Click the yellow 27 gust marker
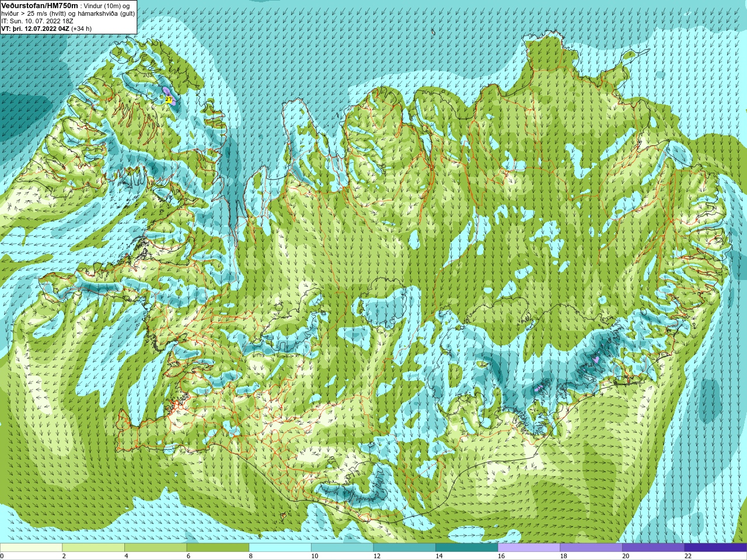 coord(169,100)
